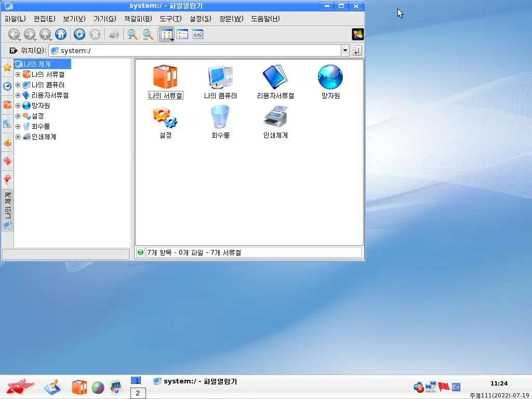Launch the orange file manager taskbar icon
The image size is (532, 399).
79,387
